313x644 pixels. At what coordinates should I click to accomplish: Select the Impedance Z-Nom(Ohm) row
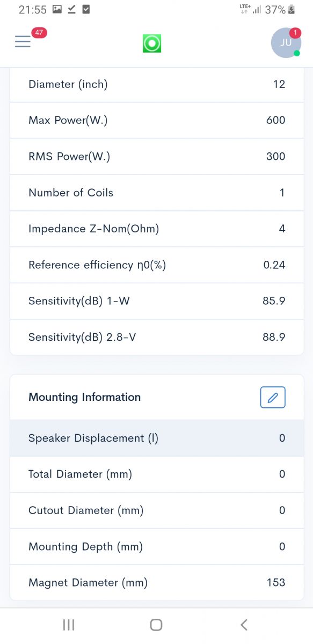tap(157, 229)
